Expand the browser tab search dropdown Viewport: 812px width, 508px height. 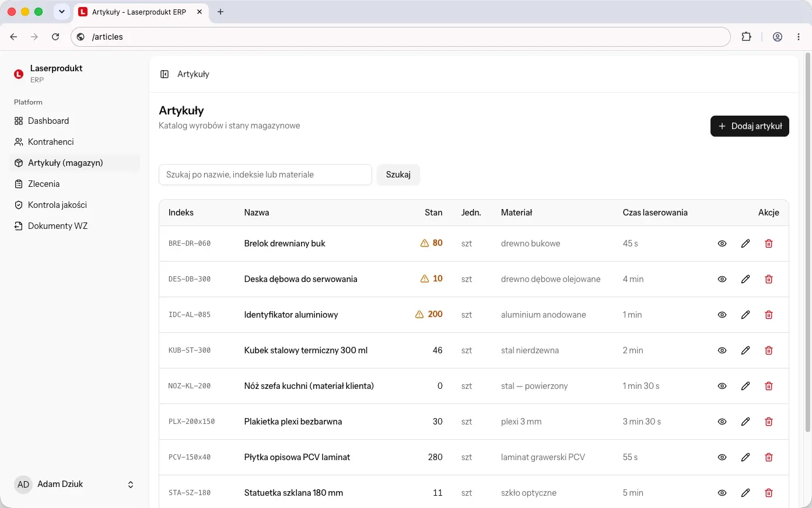coord(62,12)
